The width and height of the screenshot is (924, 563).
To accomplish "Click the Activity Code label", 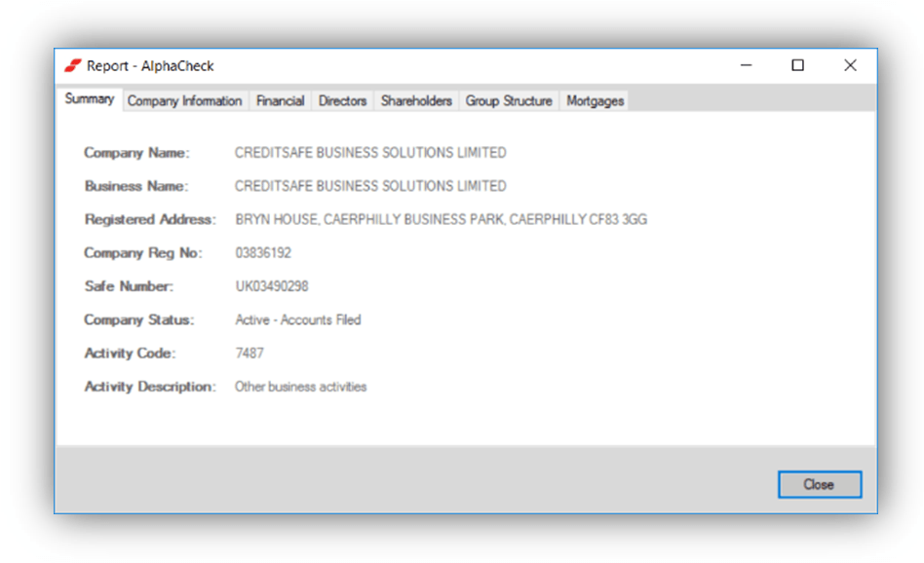I will (131, 354).
